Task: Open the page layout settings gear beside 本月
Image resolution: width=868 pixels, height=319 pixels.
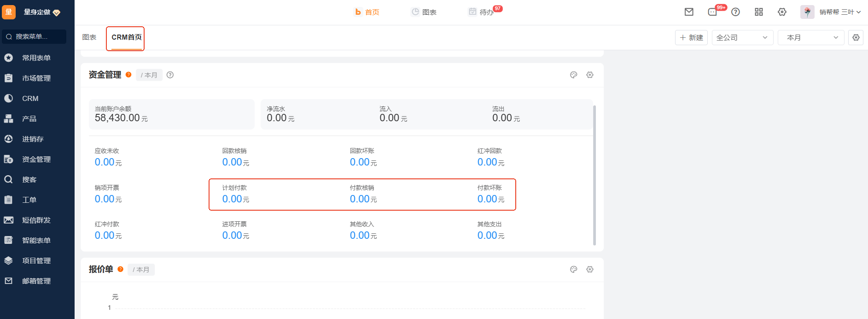Action: pos(856,37)
